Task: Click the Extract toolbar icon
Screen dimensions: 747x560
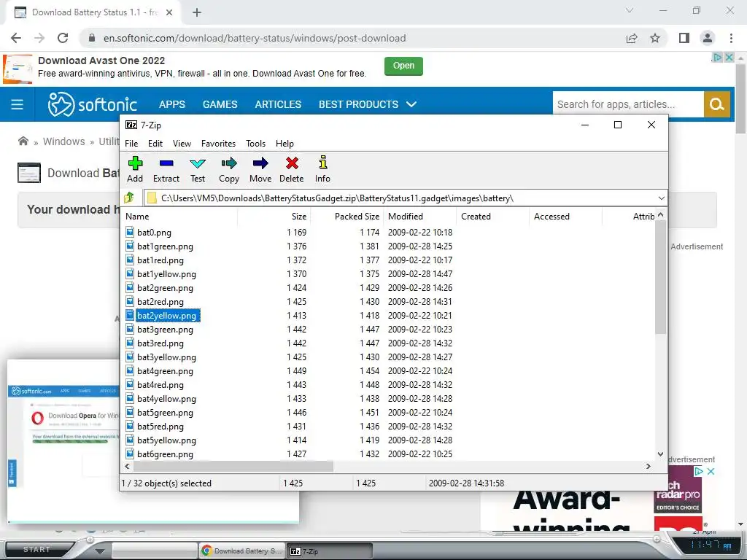Action: (x=166, y=163)
